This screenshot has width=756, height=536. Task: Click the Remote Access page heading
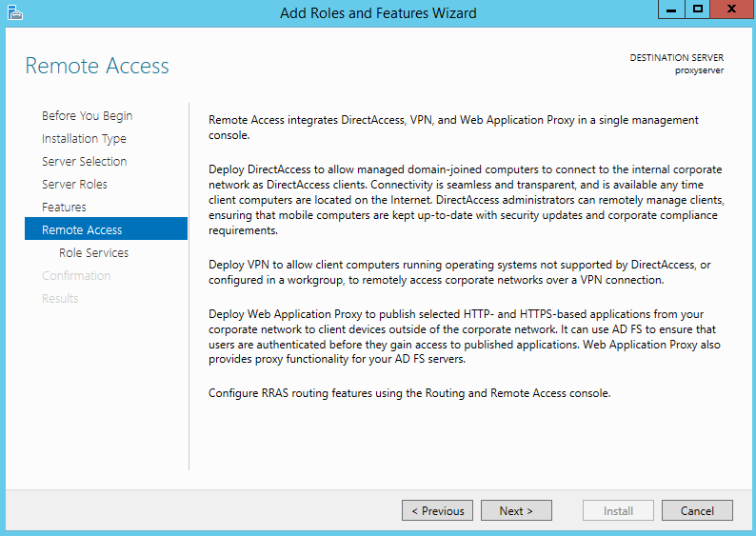coord(97,66)
